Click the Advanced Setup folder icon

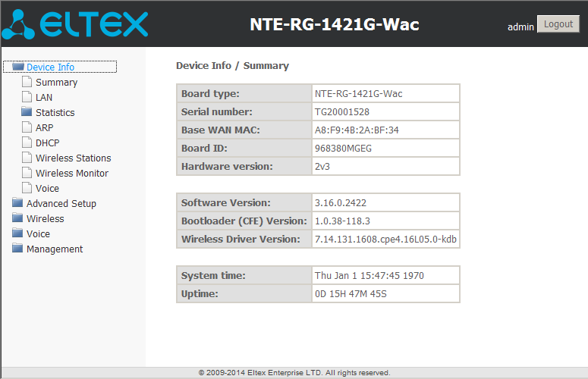click(17, 202)
